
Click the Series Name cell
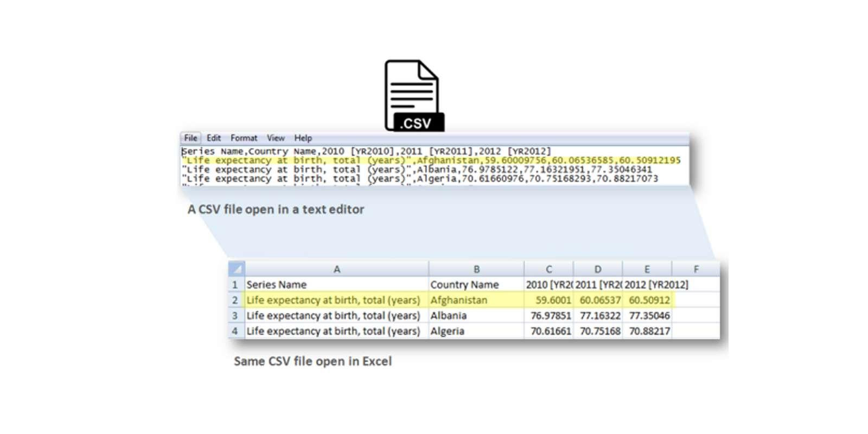tap(337, 284)
